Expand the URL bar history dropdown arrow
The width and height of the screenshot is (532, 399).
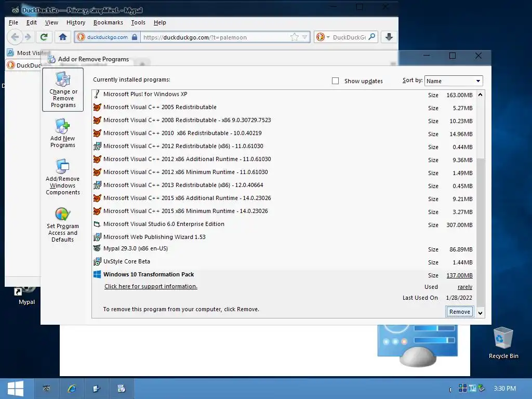tap(304, 37)
